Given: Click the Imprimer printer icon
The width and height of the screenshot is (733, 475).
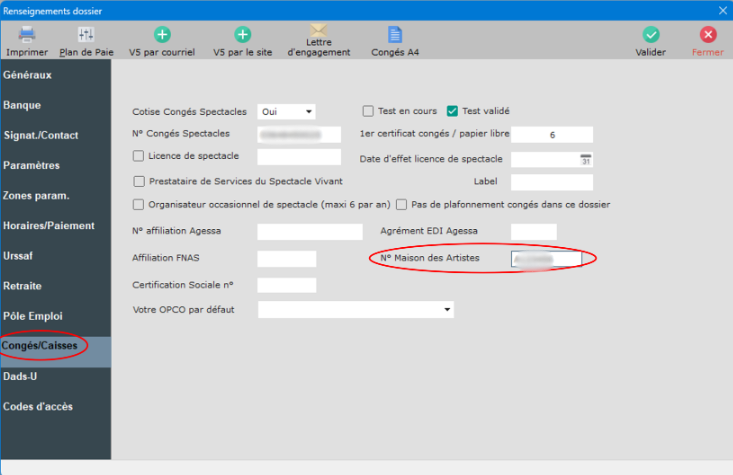Looking at the screenshot, I should pyautogui.click(x=26, y=35).
